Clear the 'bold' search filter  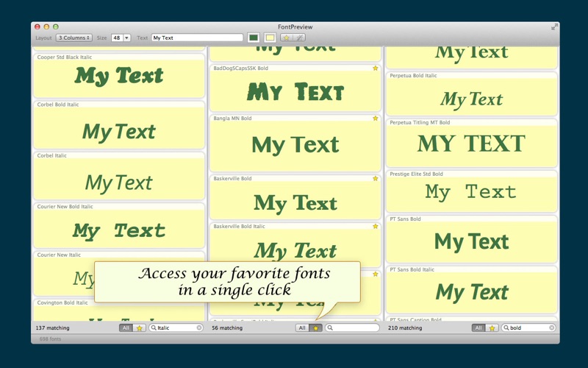552,328
